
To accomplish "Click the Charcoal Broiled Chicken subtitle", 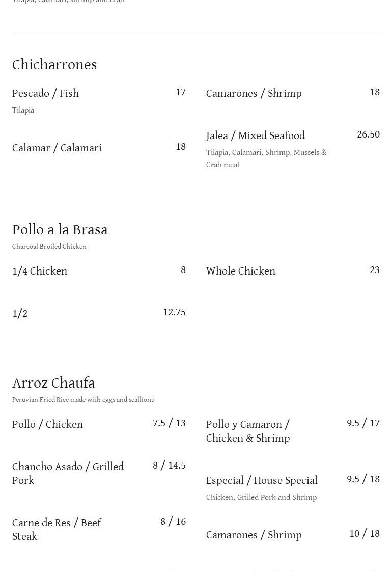I will [x=49, y=247].
